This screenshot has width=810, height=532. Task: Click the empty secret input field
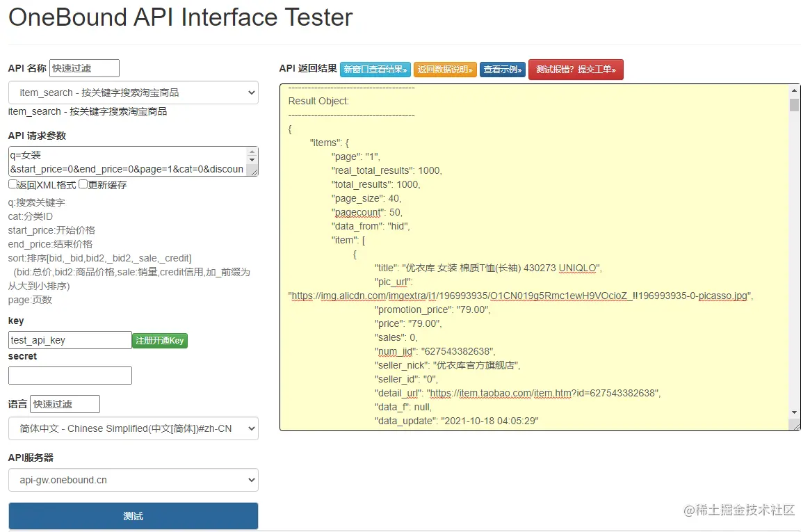pyautogui.click(x=70, y=376)
